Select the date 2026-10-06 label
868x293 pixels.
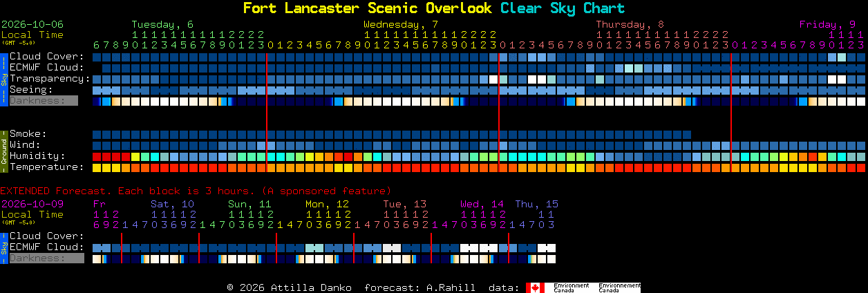click(32, 24)
